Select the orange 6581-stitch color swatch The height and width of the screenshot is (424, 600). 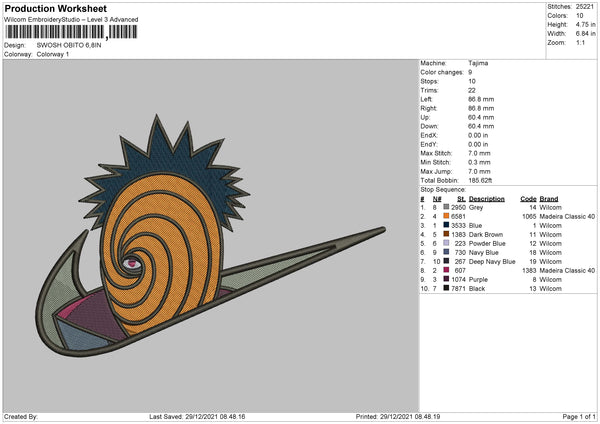click(x=446, y=216)
